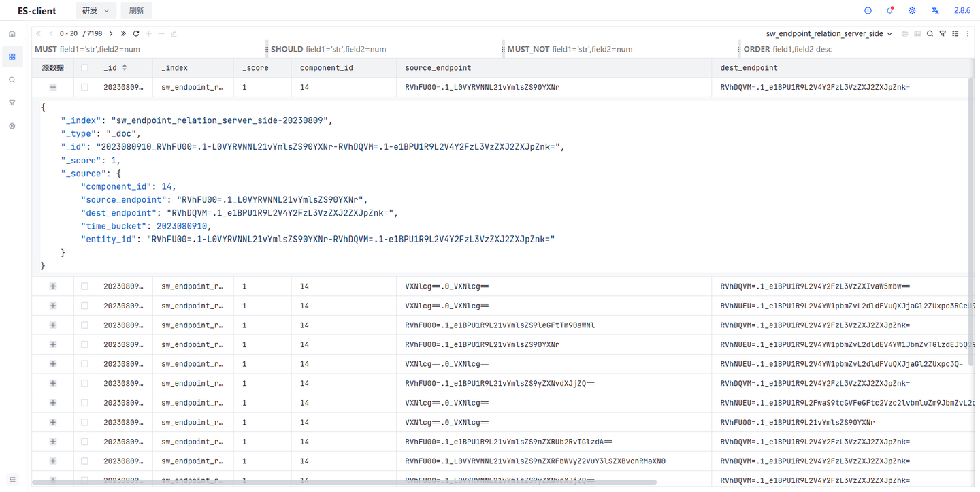Select the checkbox on the first result row
Image resolution: width=980 pixels, height=492 pixels.
click(x=84, y=87)
